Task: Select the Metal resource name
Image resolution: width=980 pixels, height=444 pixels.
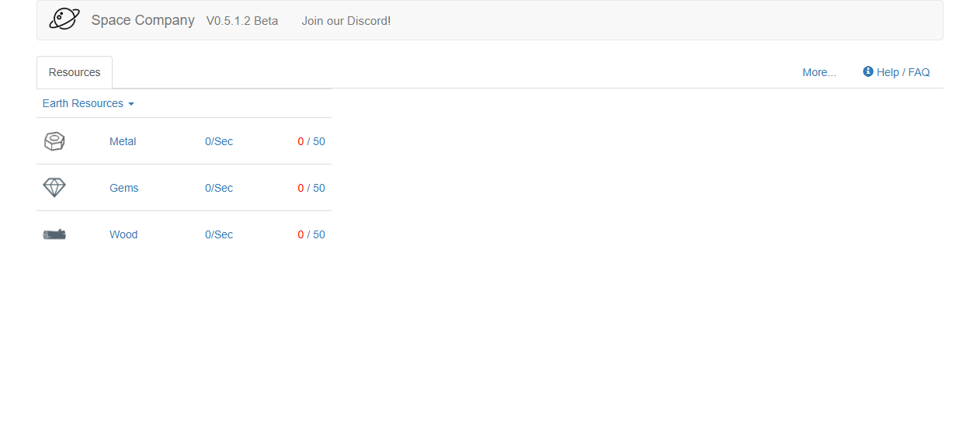Action: pyautogui.click(x=123, y=141)
